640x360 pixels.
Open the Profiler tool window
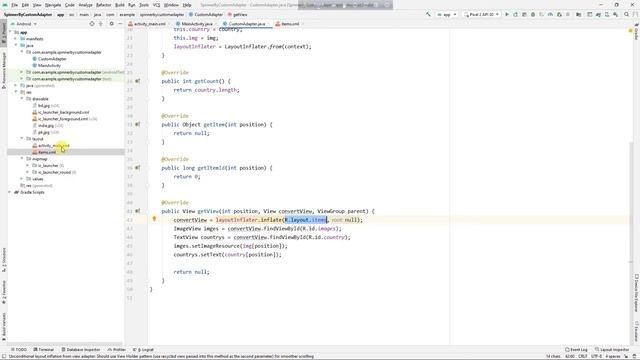[x=117, y=349]
